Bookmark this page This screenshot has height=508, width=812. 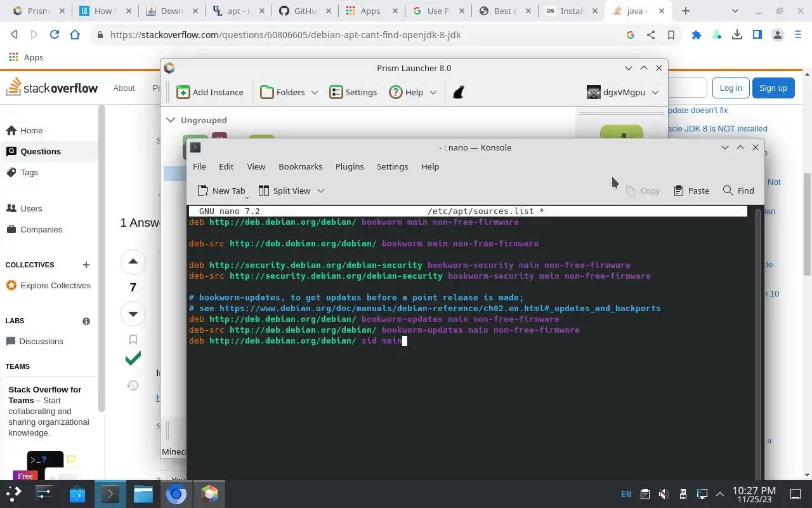point(671,35)
